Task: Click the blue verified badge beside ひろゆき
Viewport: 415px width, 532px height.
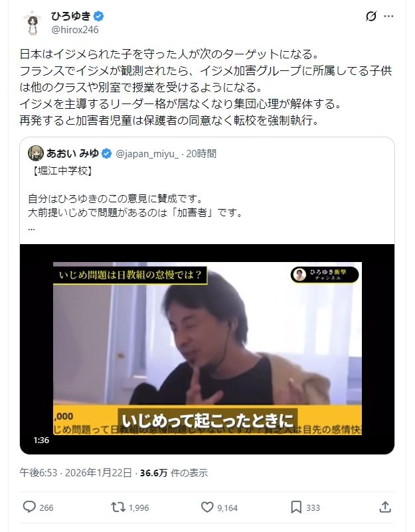Action: (99, 16)
